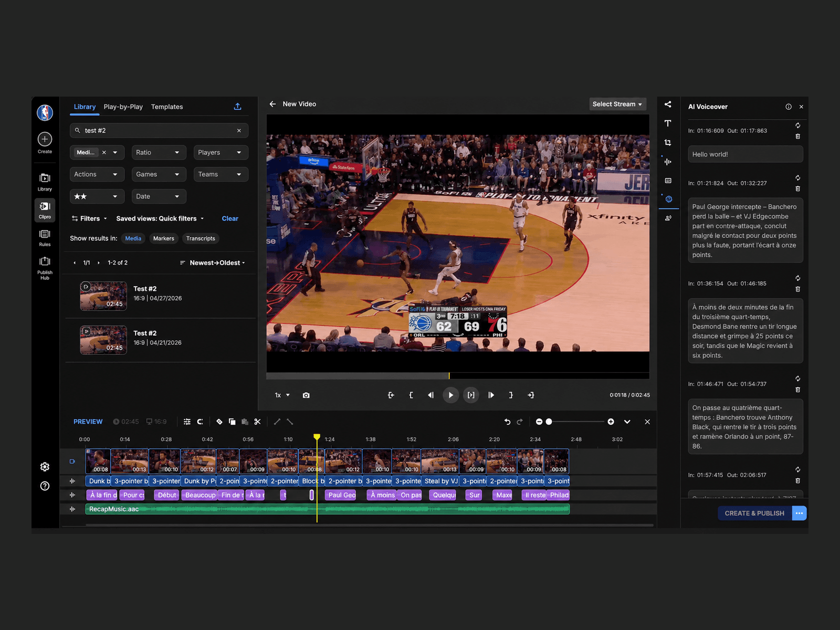The image size is (840, 630).
Task: Regenerate the Hello world voiceover
Action: click(x=797, y=125)
